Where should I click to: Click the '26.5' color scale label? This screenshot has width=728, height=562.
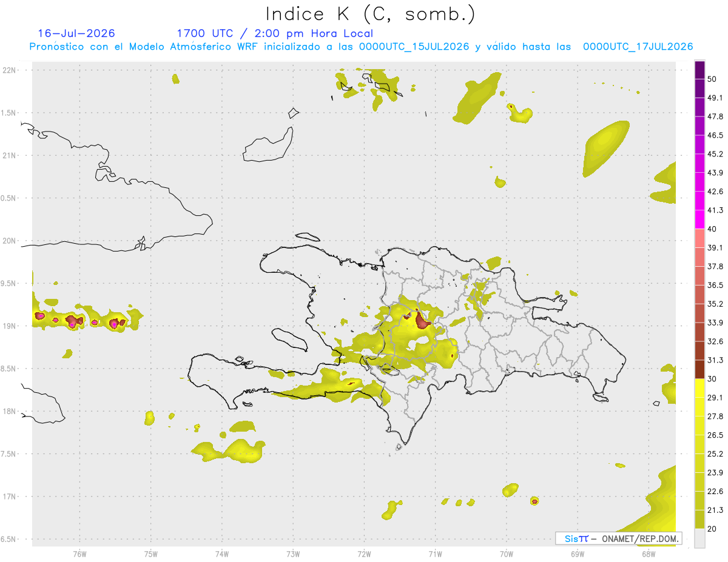tap(715, 435)
